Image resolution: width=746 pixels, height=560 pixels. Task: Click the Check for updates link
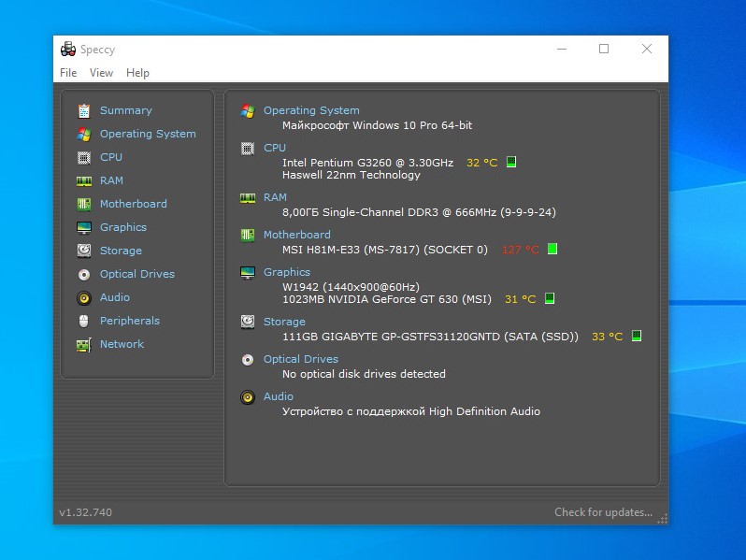tap(603, 512)
